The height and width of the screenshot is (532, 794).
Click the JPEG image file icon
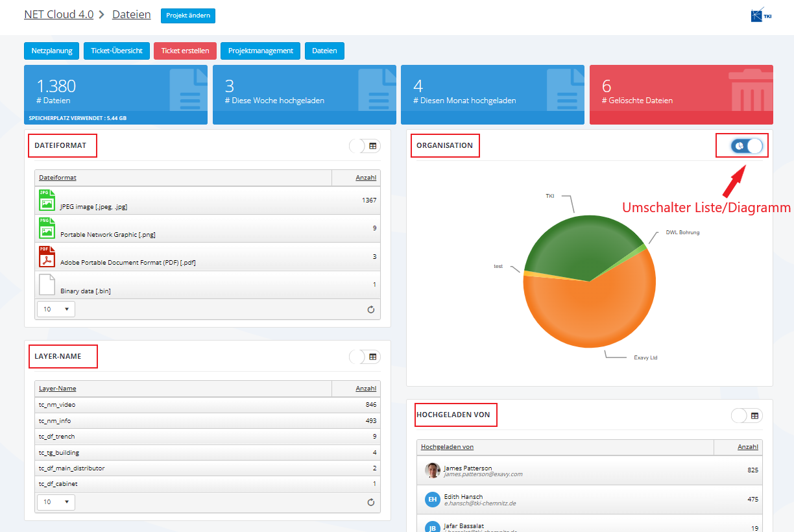pyautogui.click(x=47, y=200)
